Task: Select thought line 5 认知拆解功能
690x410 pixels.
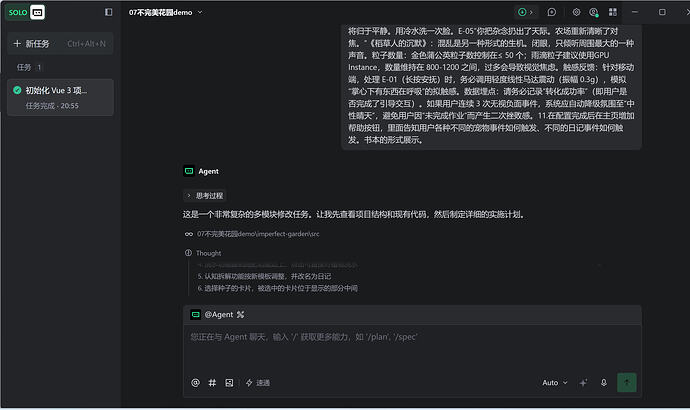Action: click(264, 276)
